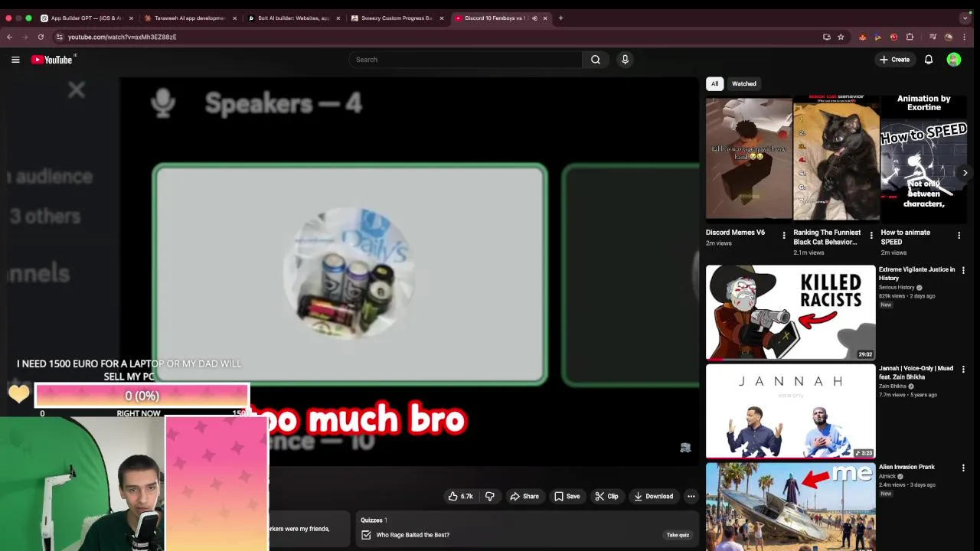Viewport: 980px width, 551px height.
Task: Open options for Discord Memes V6 video
Action: coord(783,236)
